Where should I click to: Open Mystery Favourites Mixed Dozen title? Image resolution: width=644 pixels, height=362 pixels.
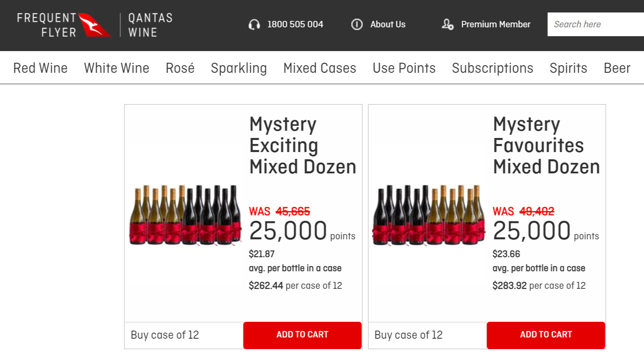(x=546, y=145)
